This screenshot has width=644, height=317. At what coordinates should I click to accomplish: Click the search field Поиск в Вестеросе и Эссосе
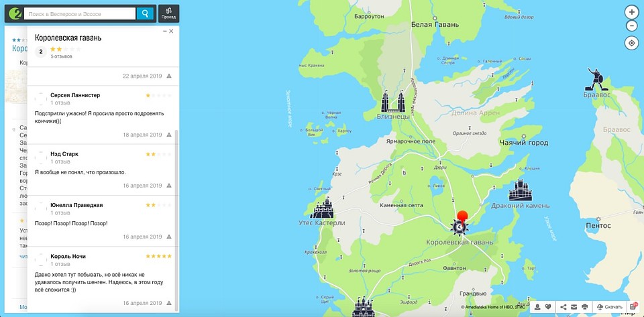pos(80,14)
